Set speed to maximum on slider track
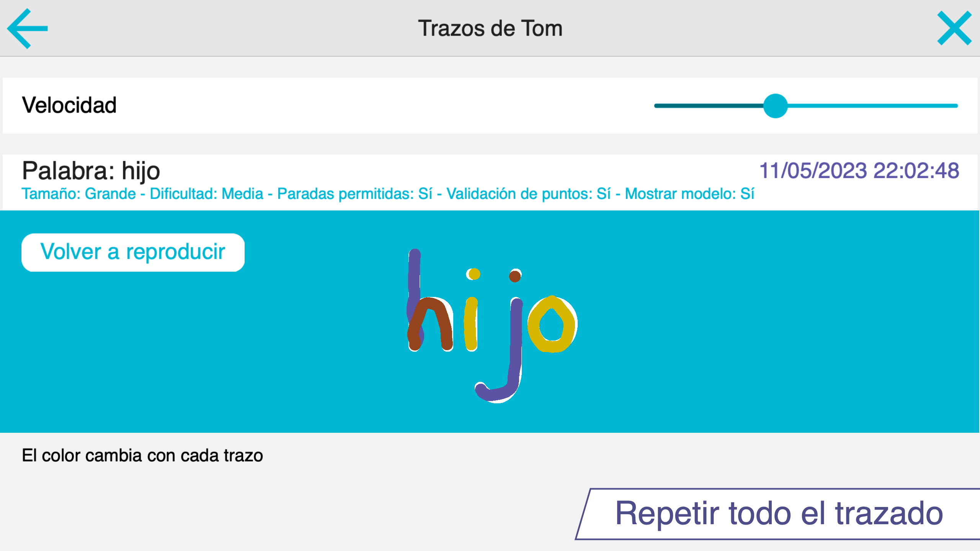This screenshot has width=980, height=551. pyautogui.click(x=955, y=106)
